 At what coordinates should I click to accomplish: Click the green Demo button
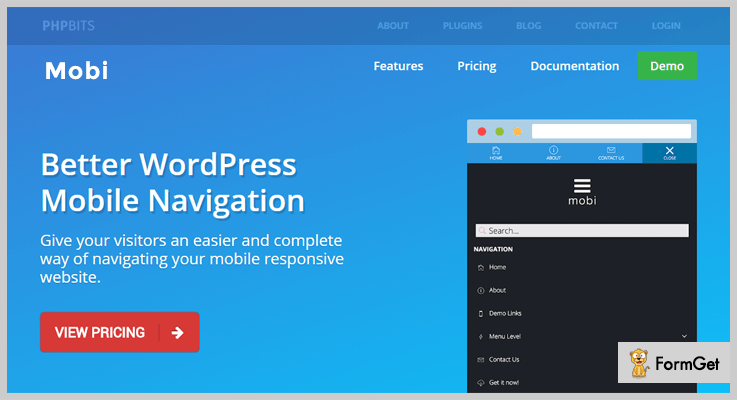(667, 65)
